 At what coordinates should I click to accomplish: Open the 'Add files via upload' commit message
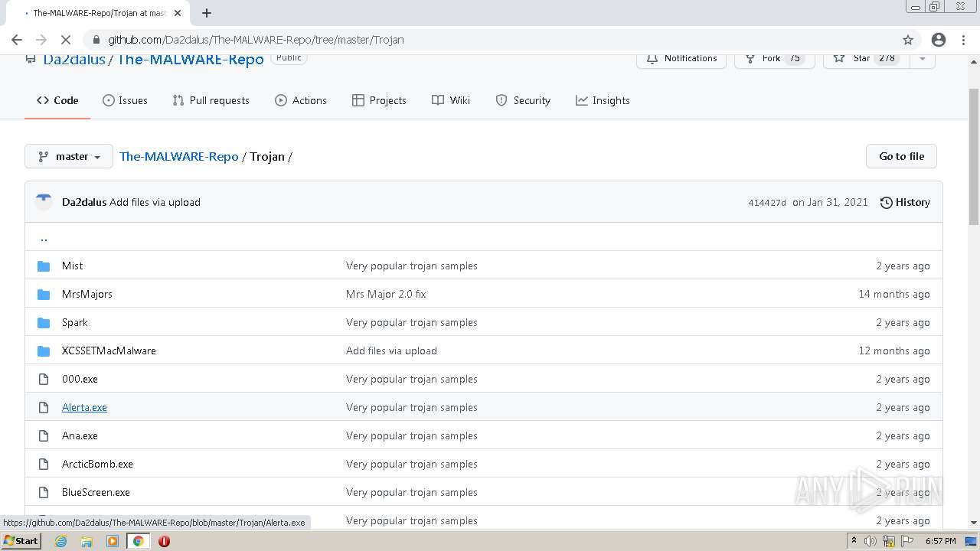coord(155,202)
